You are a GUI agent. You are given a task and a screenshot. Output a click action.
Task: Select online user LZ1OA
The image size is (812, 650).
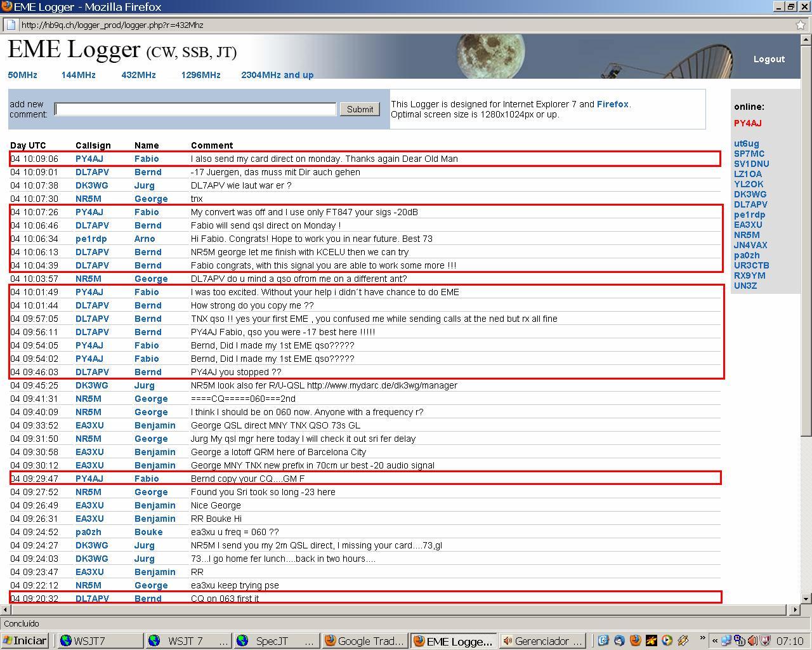pos(748,174)
